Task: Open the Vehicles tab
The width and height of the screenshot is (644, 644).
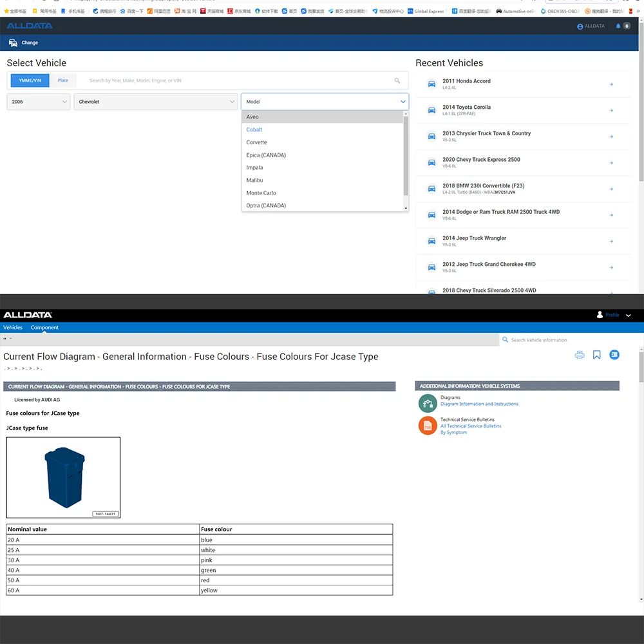Action: click(13, 327)
